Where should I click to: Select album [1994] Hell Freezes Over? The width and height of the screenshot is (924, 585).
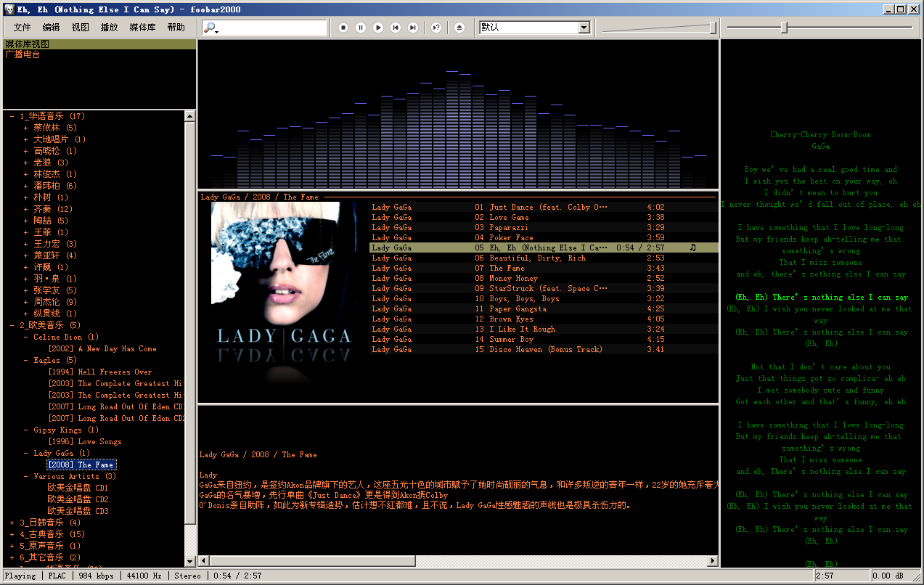click(100, 372)
